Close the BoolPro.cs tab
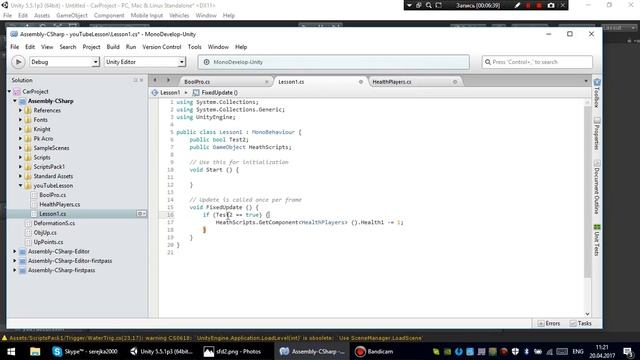 click(267, 82)
